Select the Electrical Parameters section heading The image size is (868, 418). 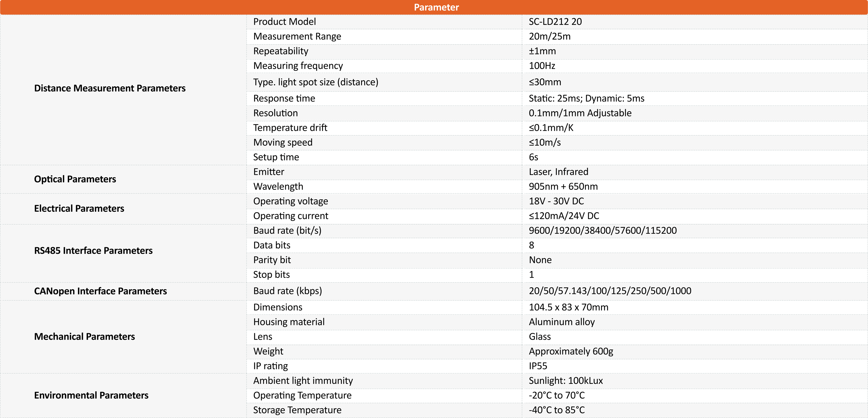pyautogui.click(x=79, y=208)
